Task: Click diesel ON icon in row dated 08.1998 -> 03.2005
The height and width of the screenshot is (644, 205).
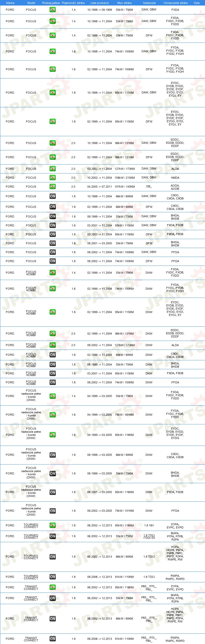Action: 52,455
